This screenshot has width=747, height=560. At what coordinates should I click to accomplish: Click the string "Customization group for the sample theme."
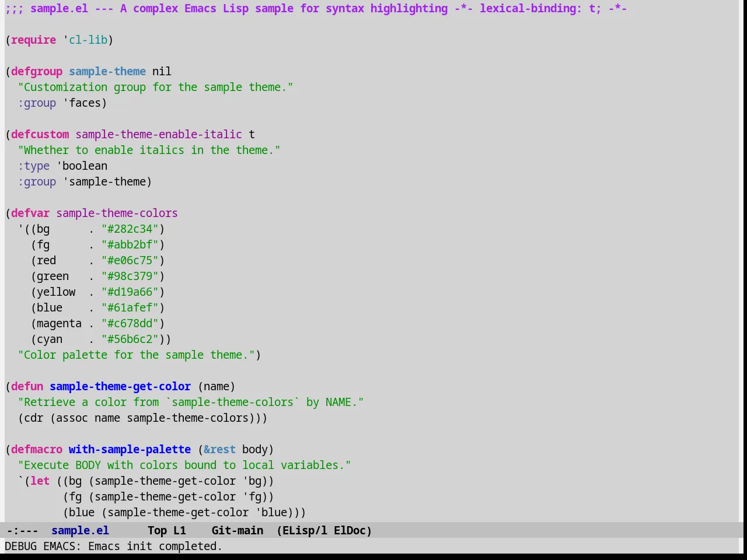point(155,87)
